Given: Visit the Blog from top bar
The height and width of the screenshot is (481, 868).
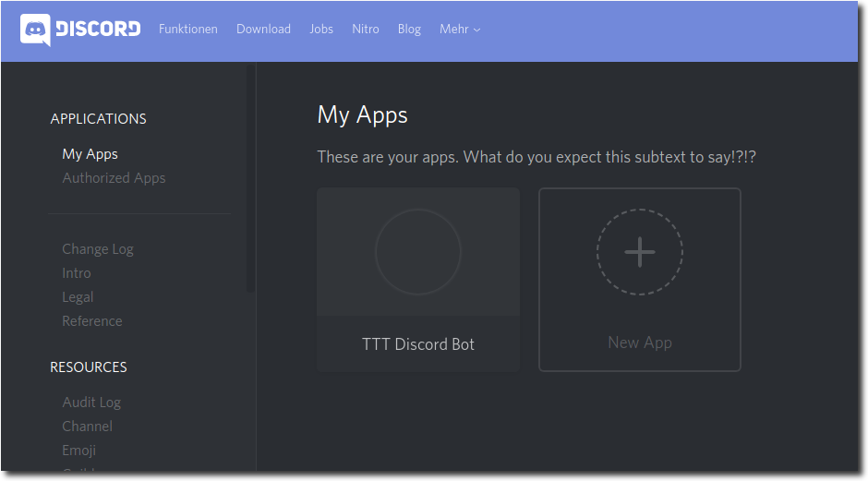Looking at the screenshot, I should pos(409,30).
